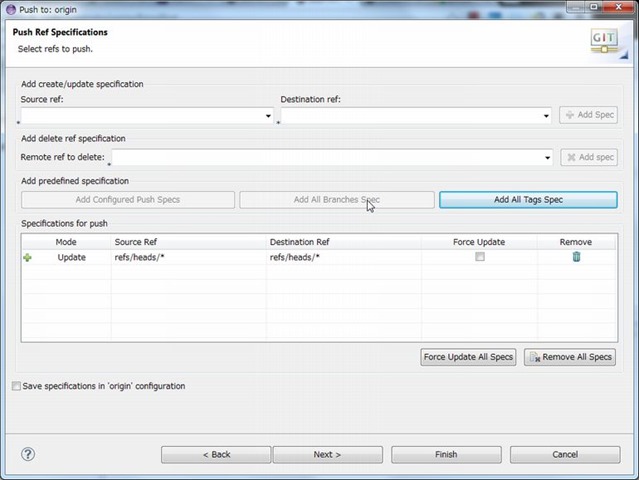Viewport: 639px width, 480px height.
Task: Open the Destination ref dropdown list
Action: click(546, 116)
